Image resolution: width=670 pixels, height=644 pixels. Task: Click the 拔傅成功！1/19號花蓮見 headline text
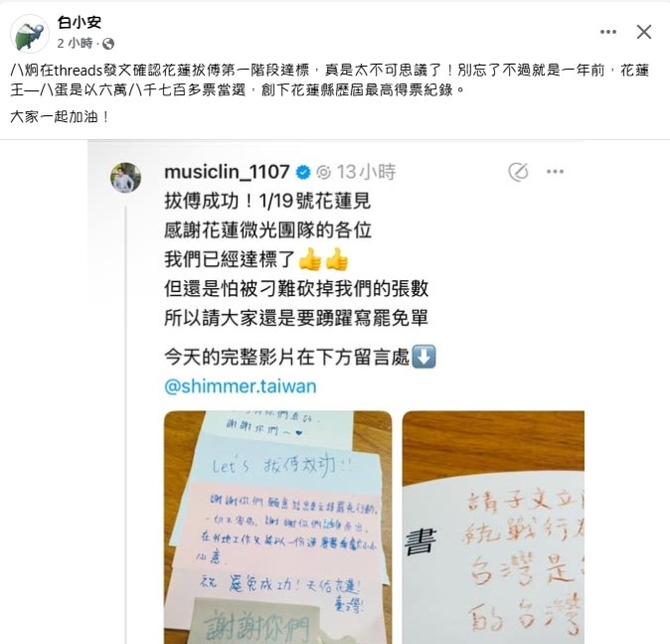point(267,201)
